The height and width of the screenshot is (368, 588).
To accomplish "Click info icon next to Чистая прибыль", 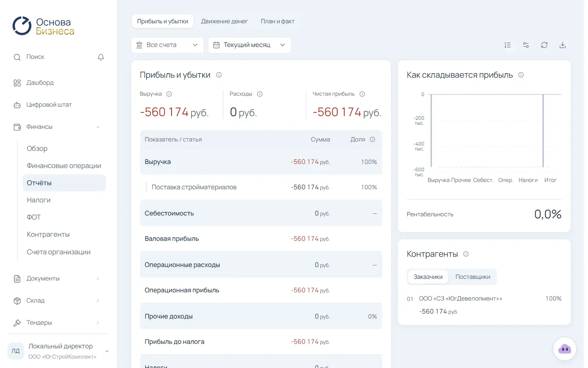I will 362,94.
